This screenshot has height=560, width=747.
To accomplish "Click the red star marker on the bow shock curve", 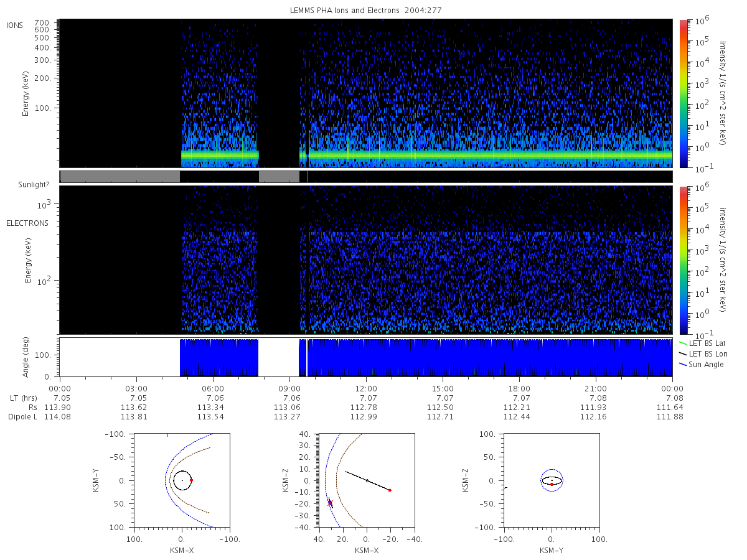I will [330, 503].
